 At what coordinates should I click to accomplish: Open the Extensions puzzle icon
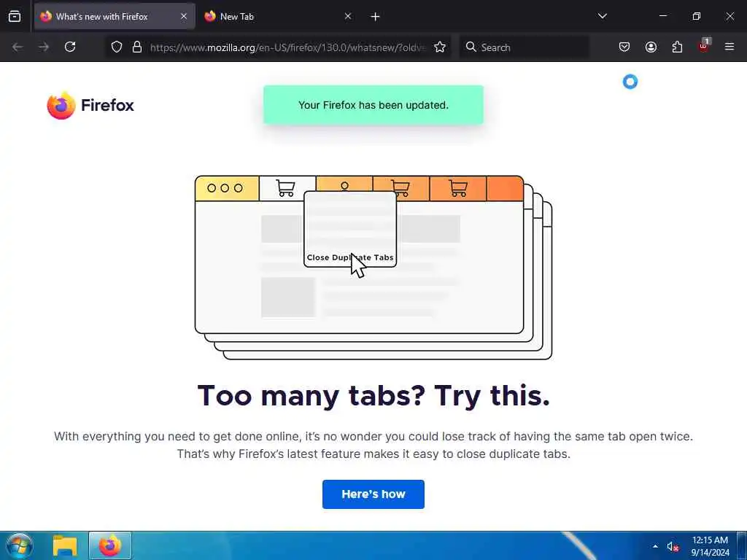click(677, 47)
